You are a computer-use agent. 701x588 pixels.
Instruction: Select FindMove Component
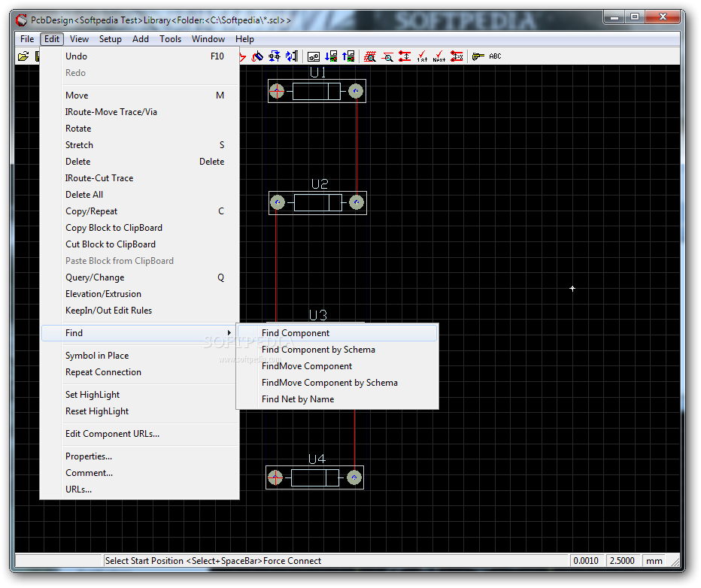click(x=338, y=366)
